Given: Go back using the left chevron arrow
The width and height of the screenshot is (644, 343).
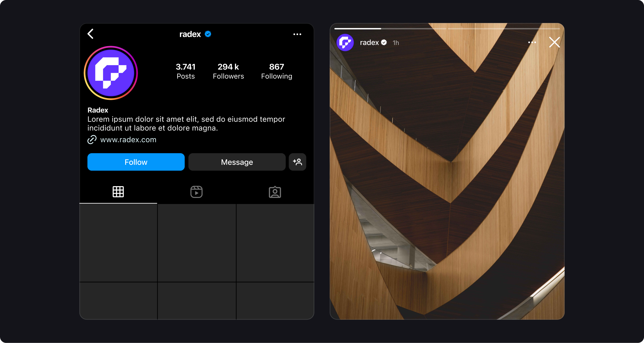Looking at the screenshot, I should coord(91,34).
